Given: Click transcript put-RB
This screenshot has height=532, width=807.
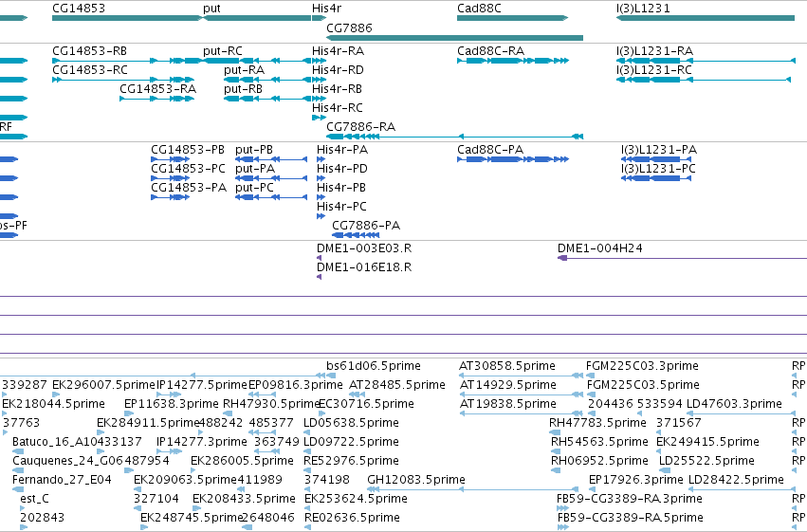Looking at the screenshot, I should (x=267, y=99).
